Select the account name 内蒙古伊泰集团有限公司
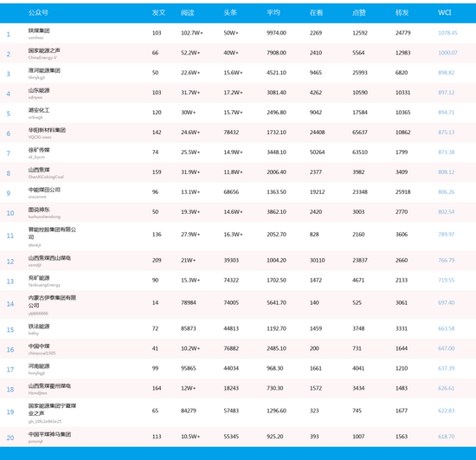 pos(52,301)
